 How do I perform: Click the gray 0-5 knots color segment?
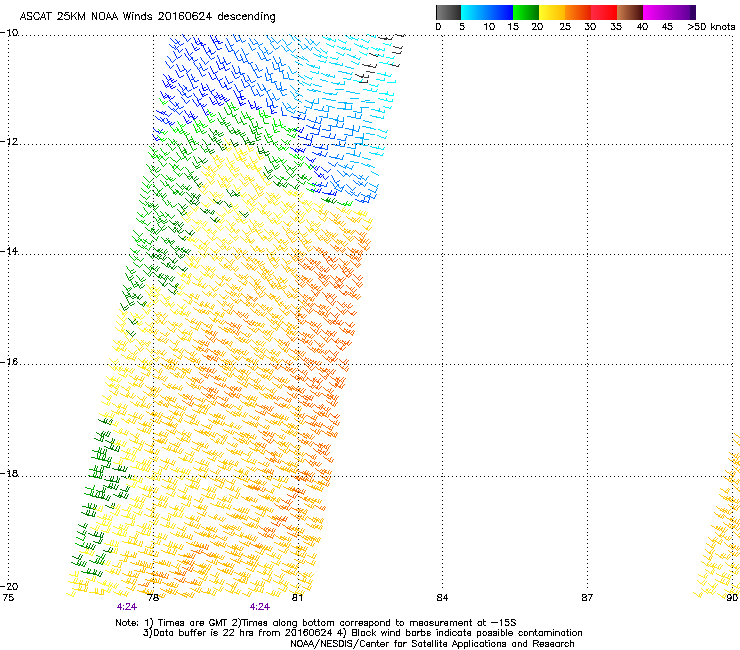click(x=448, y=12)
